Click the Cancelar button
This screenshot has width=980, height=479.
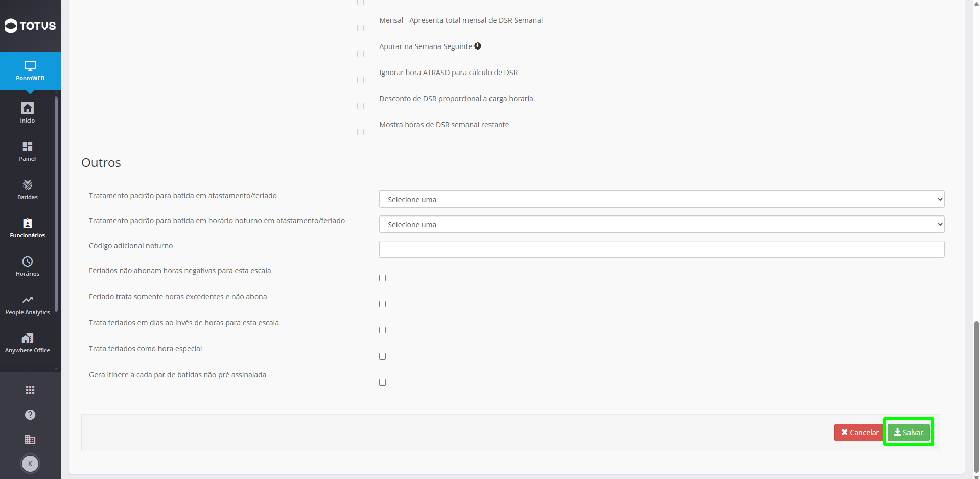(859, 433)
